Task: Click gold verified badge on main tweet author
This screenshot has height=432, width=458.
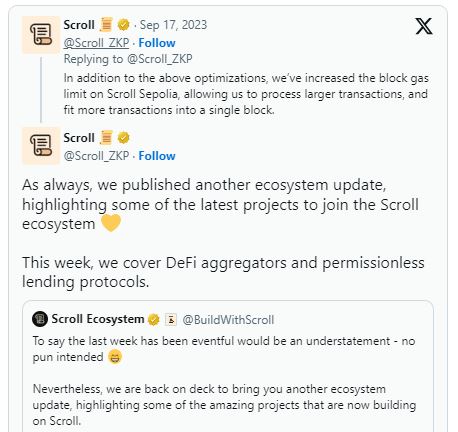Action: click(124, 138)
